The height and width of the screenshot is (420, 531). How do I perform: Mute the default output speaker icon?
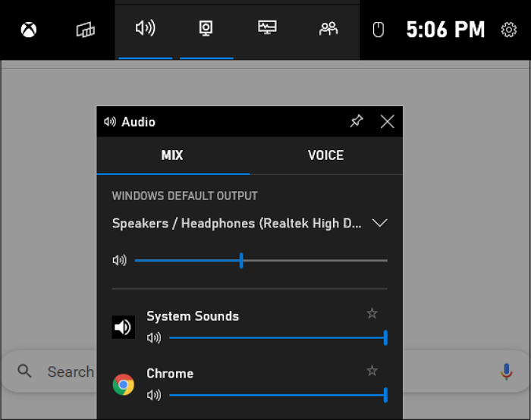[119, 261]
